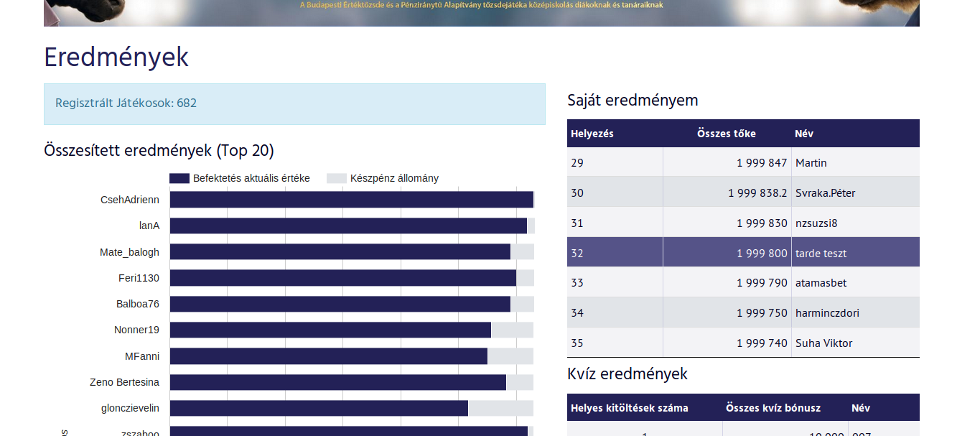980x436 pixels.
Task: Click the Balboa76 chart bar
Action: tap(340, 304)
